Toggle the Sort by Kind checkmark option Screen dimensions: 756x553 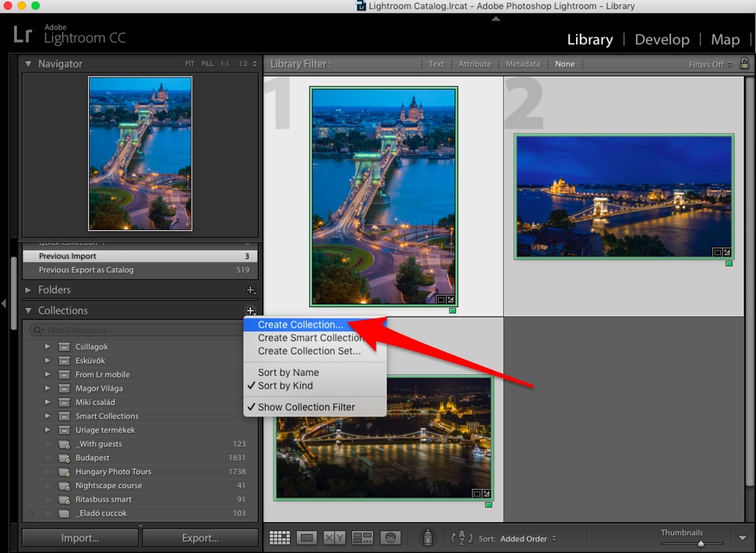coord(315,385)
